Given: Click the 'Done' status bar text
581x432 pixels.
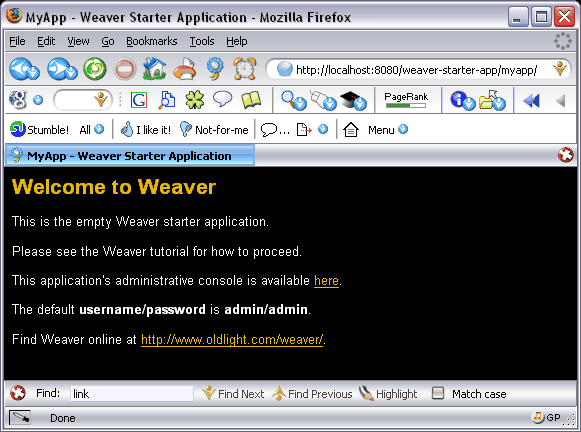Looking at the screenshot, I should pos(63,418).
